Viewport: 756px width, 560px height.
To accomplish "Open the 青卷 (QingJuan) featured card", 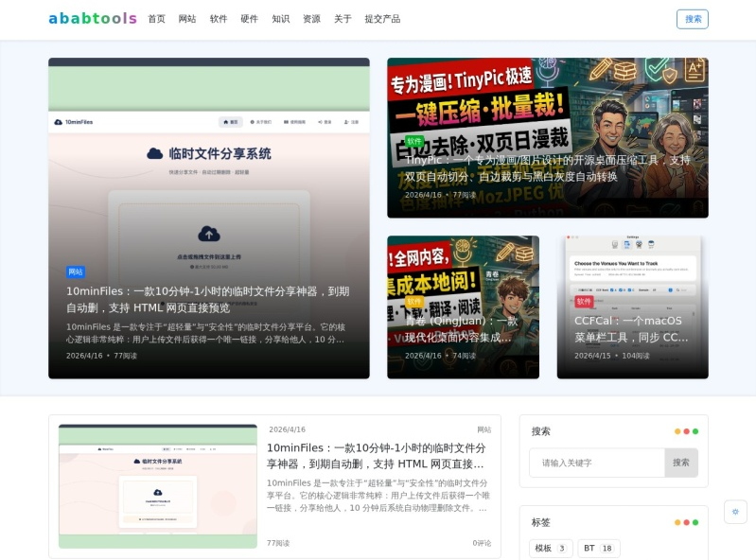I will tap(463, 307).
